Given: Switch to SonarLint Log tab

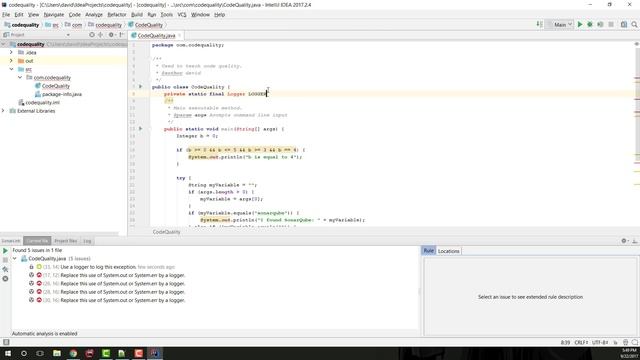Looking at the screenshot, I should click(x=87, y=241).
